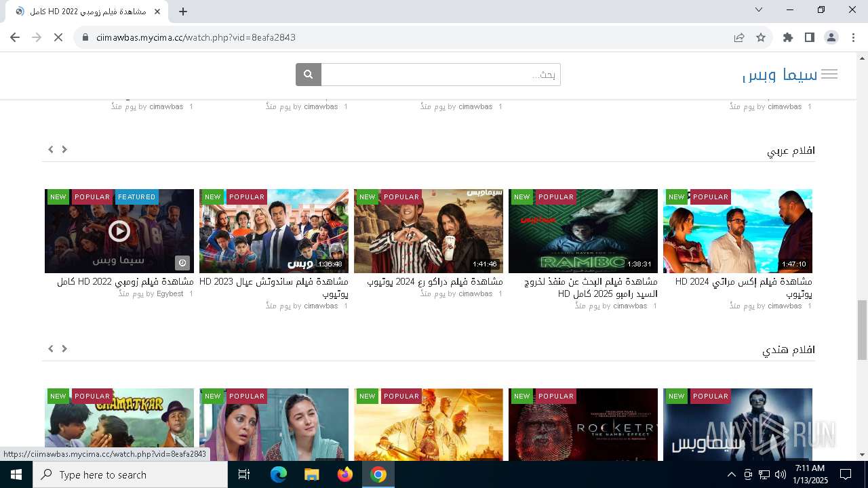Show next items in افلام هندي carousel
This screenshot has width=868, height=488.
(64, 348)
